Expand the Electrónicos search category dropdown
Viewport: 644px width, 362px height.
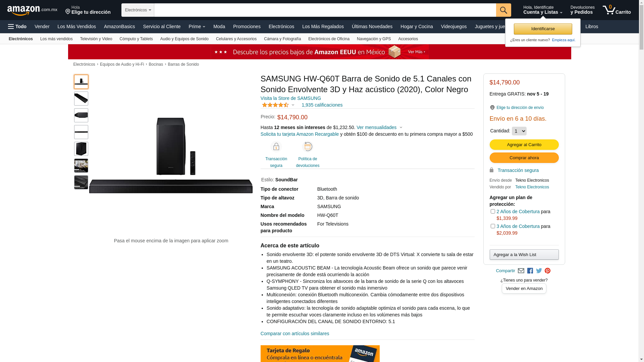tap(138, 10)
